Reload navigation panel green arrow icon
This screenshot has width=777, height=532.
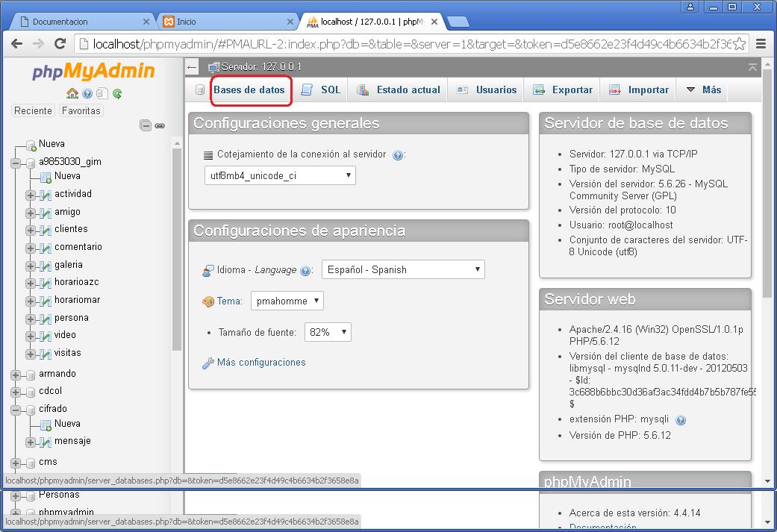click(117, 93)
